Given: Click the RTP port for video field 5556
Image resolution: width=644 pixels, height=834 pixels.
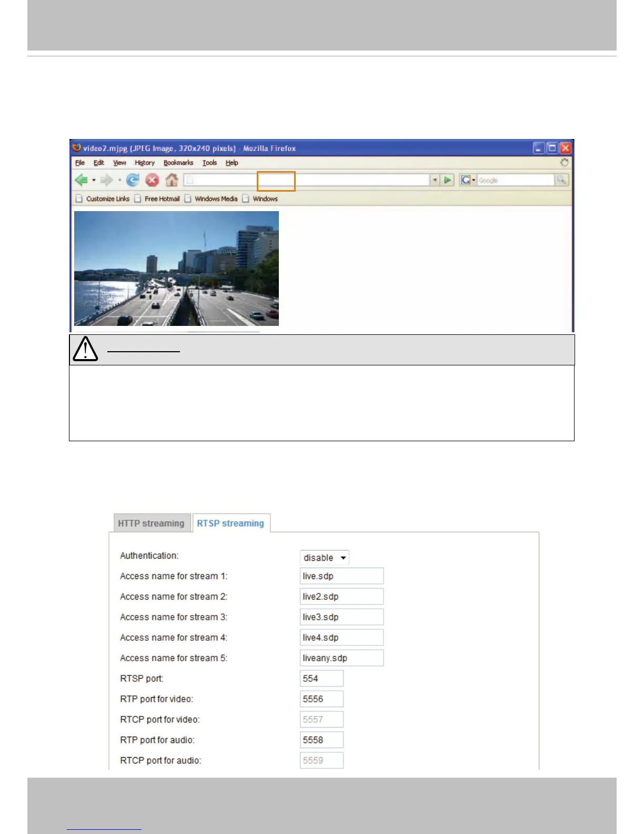Looking at the screenshot, I should 321,699.
